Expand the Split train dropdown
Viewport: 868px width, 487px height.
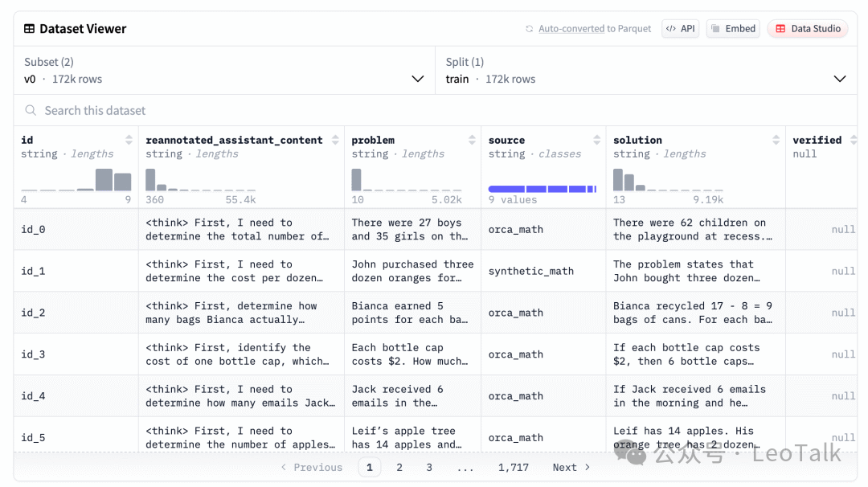pos(646,70)
